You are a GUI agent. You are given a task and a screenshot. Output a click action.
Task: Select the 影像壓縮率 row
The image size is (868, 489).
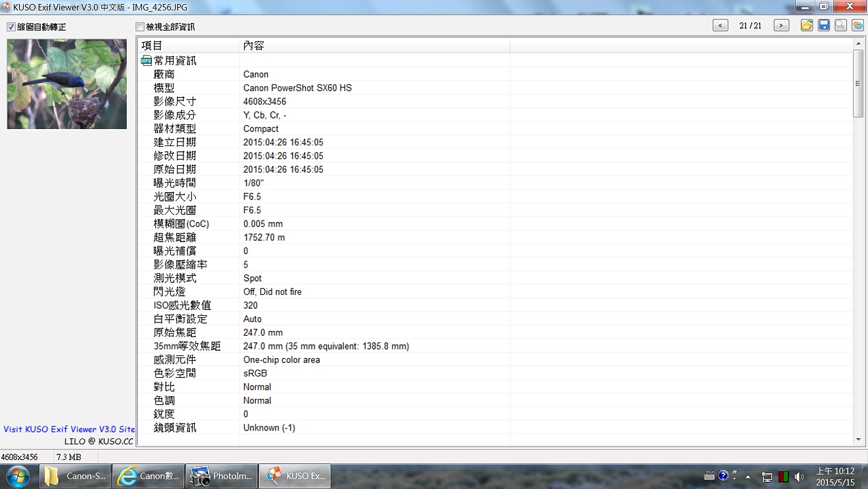coord(495,265)
